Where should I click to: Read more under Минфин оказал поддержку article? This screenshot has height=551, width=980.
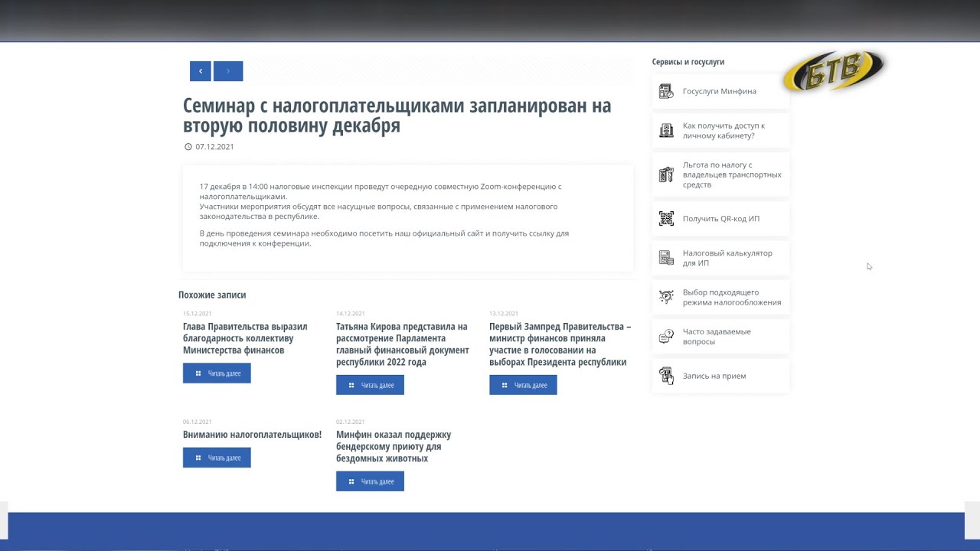pos(370,481)
